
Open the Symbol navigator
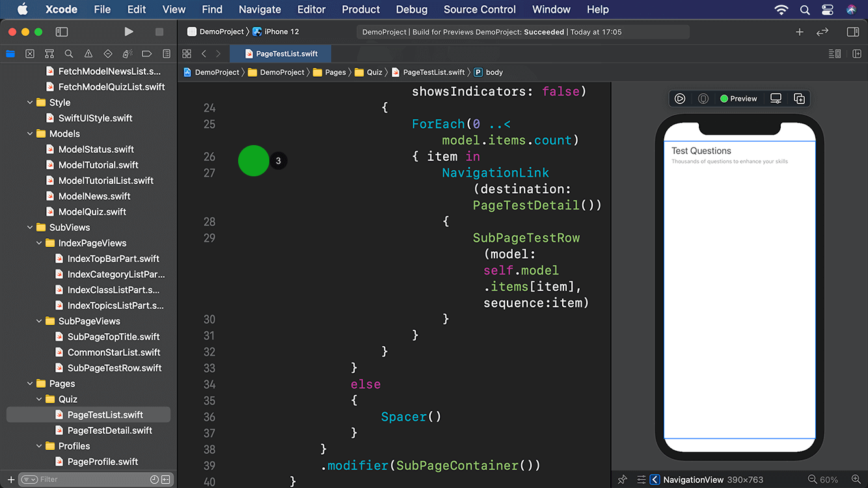[49, 53]
